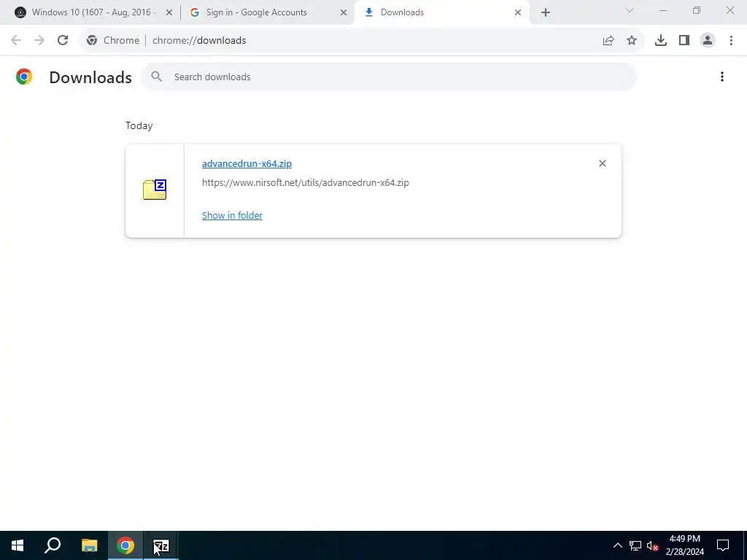Open 7-Zip from the taskbar
747x560 pixels.
point(161,545)
